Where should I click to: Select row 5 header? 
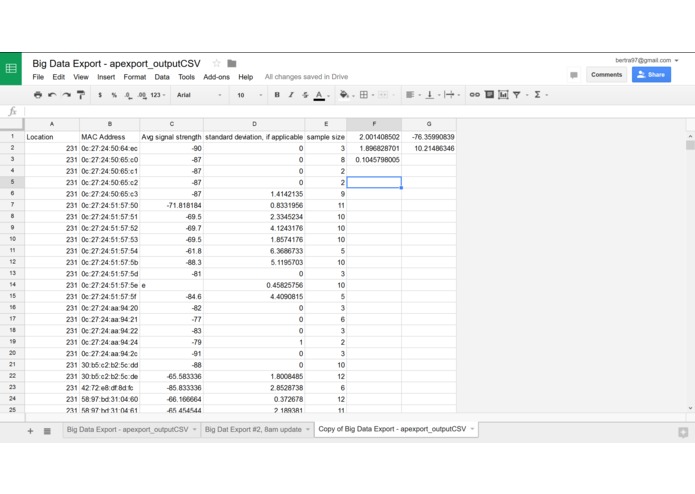coord(12,182)
